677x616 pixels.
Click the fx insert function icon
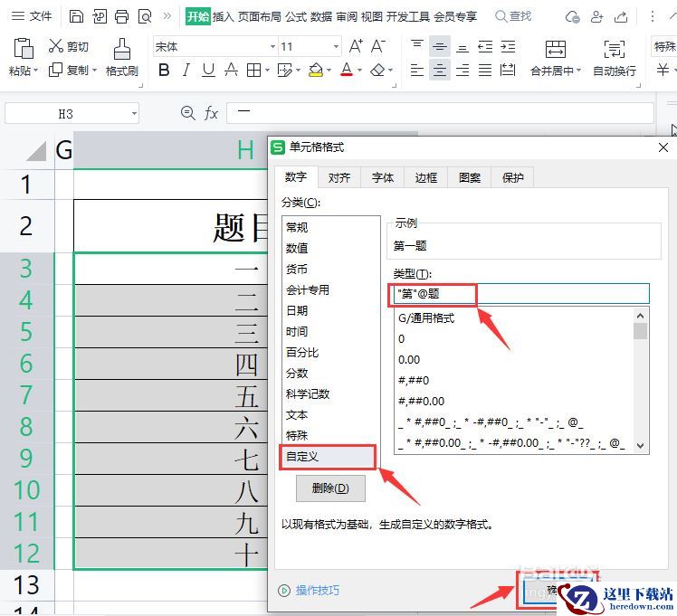click(211, 113)
